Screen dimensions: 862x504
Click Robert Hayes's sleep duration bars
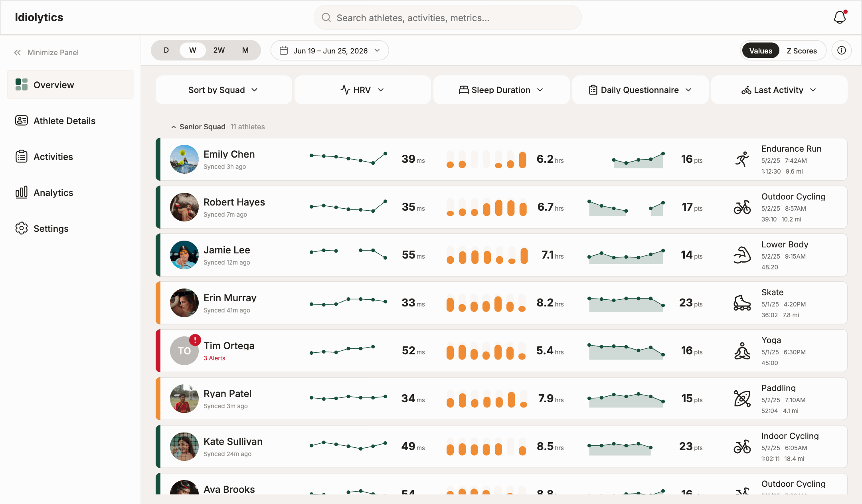(486, 207)
